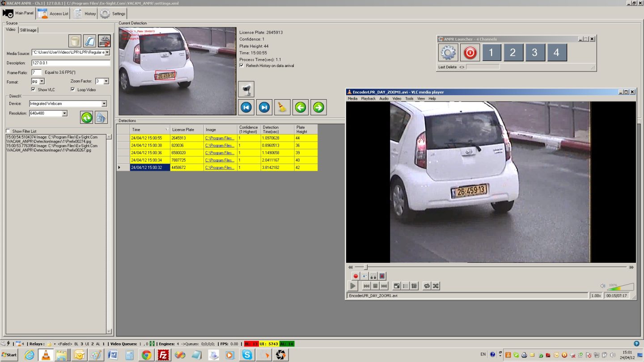Open channel 1 from ANPR Launcher
The image size is (644, 362).
pyautogui.click(x=491, y=52)
